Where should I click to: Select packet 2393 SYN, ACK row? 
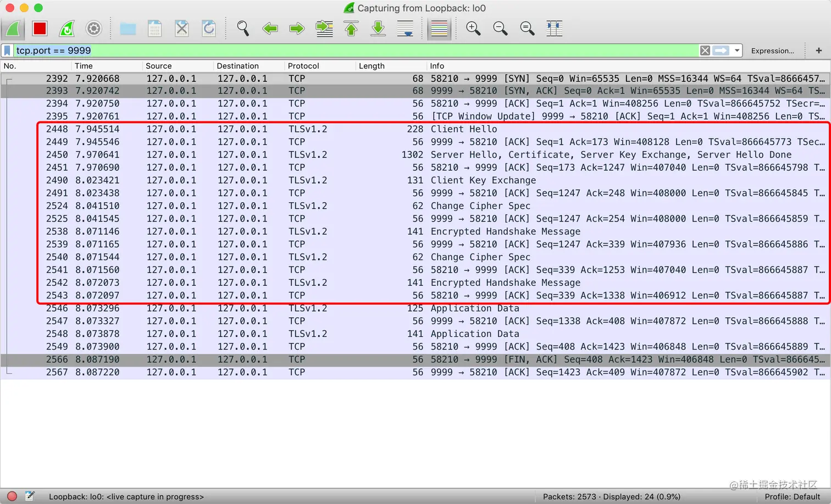(416, 91)
